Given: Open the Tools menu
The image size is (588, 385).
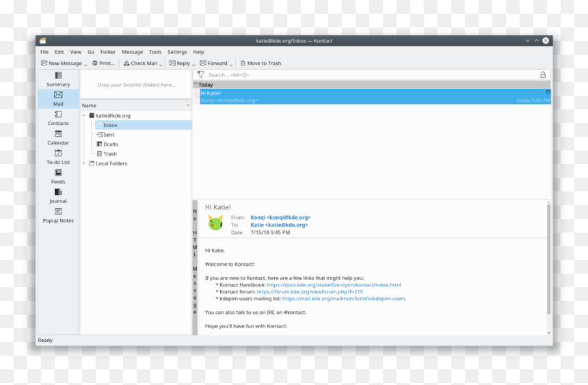Looking at the screenshot, I should pyautogui.click(x=155, y=52).
